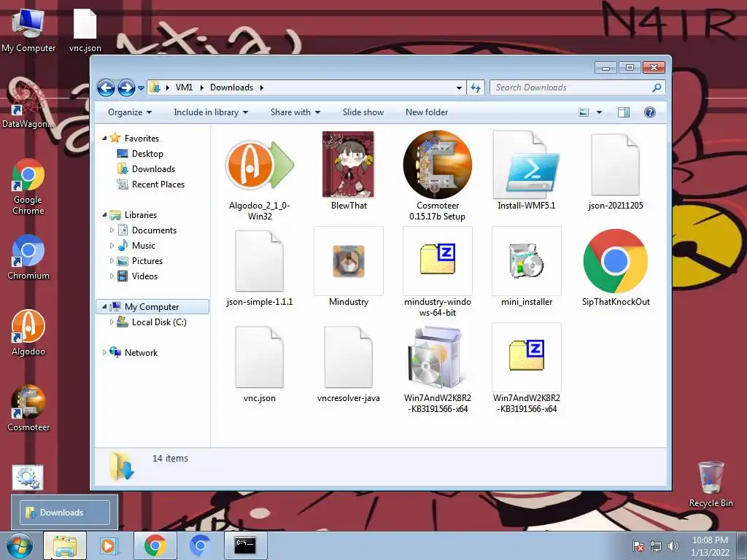Select the SipThatKnockOut Chrome file
The image size is (747, 560).
(616, 267)
